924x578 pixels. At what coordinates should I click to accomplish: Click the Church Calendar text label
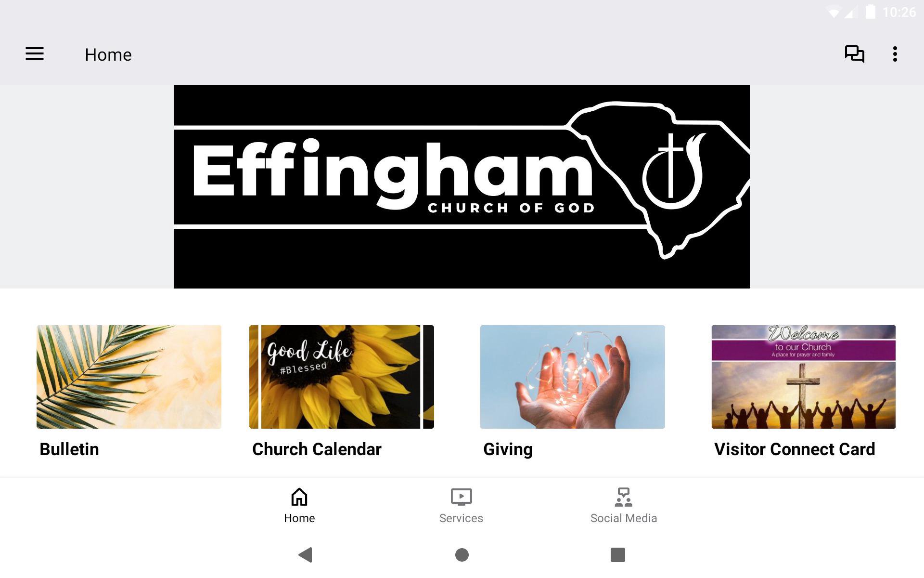pos(317,449)
